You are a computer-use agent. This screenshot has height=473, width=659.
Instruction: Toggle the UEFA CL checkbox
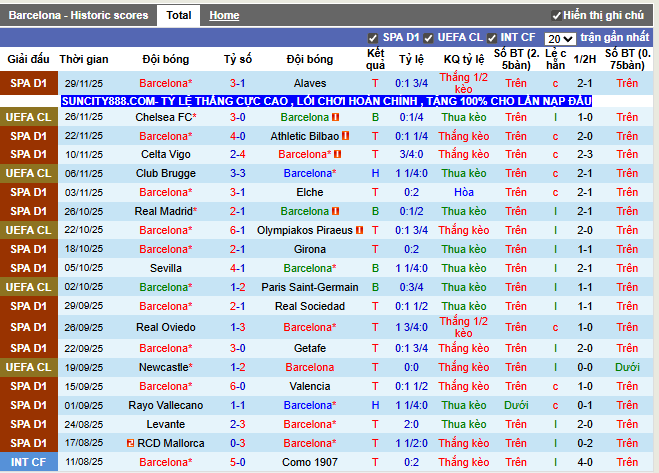coord(428,38)
